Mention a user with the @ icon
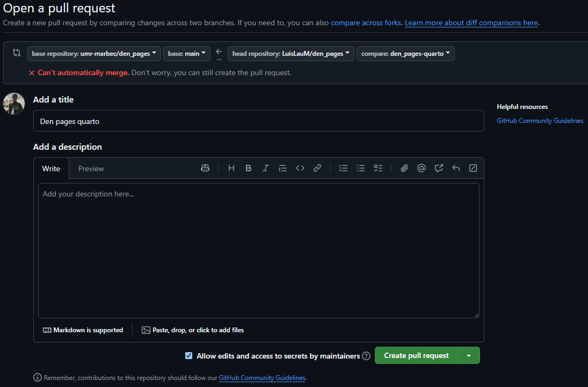588x387 pixels. [422, 168]
